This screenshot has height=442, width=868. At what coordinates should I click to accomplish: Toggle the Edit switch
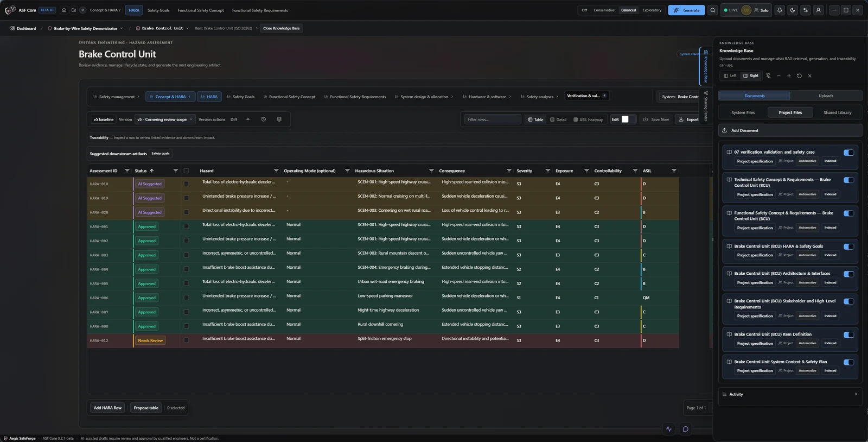(628, 119)
